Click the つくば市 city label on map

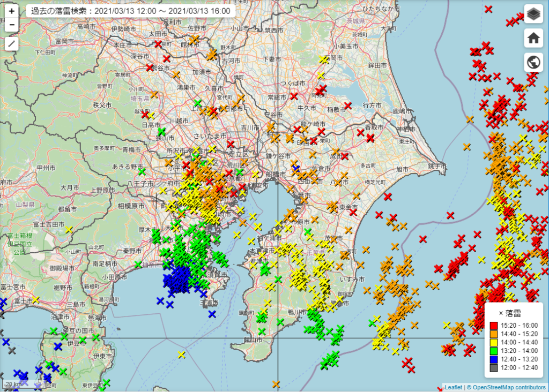(293, 84)
